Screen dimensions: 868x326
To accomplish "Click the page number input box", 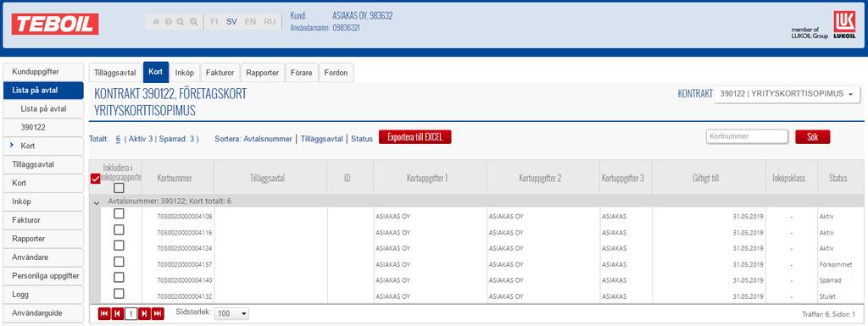I will [131, 314].
